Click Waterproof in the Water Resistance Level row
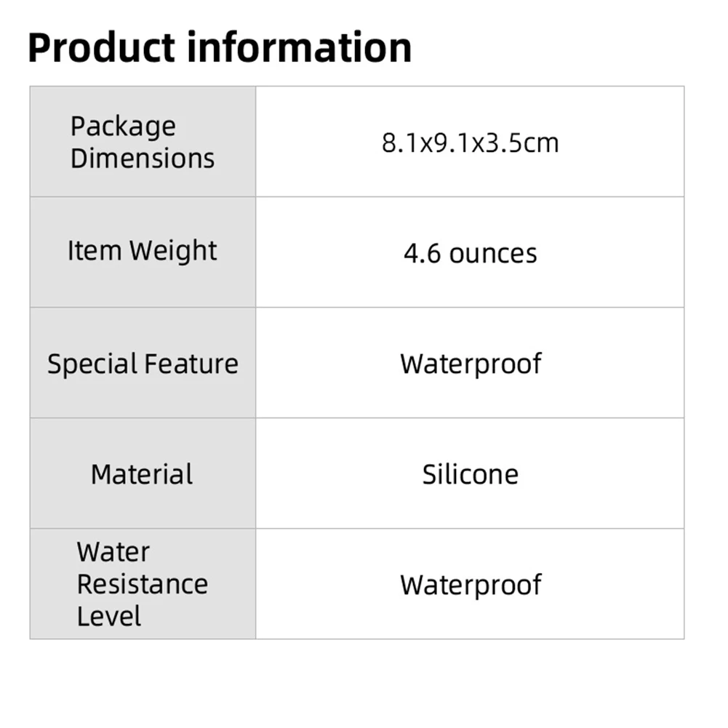This screenshot has width=728, height=728. point(470,585)
